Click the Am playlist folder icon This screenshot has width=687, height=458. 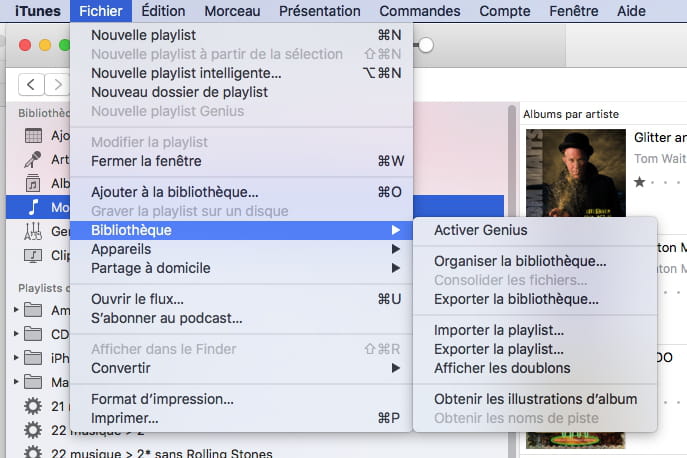(33, 310)
